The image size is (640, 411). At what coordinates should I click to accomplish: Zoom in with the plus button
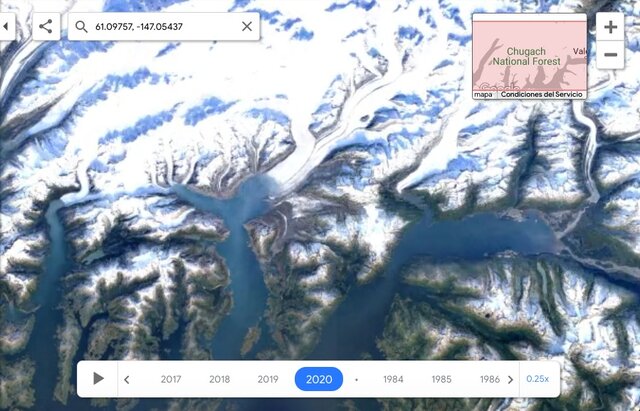pyautogui.click(x=610, y=27)
